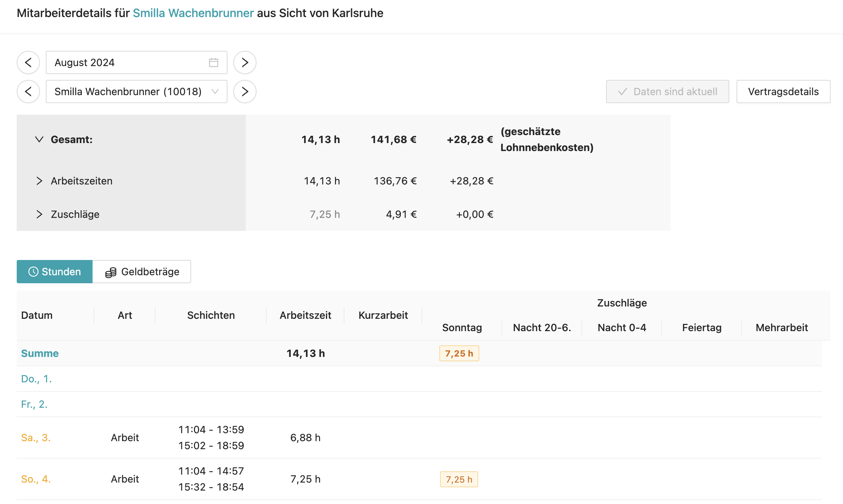Select the next employee arrow
The image size is (843, 504).
(245, 92)
